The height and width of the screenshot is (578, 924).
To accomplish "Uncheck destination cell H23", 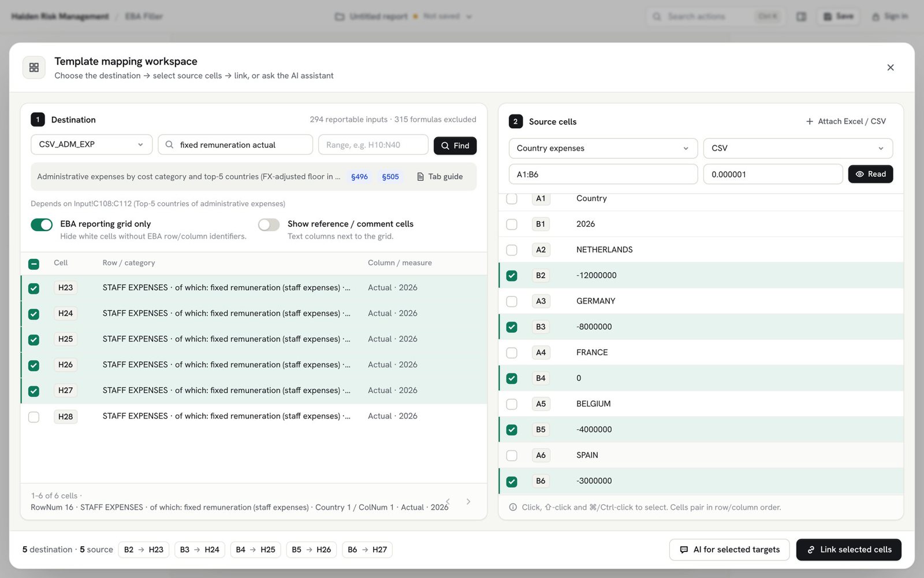I will pos(33,288).
